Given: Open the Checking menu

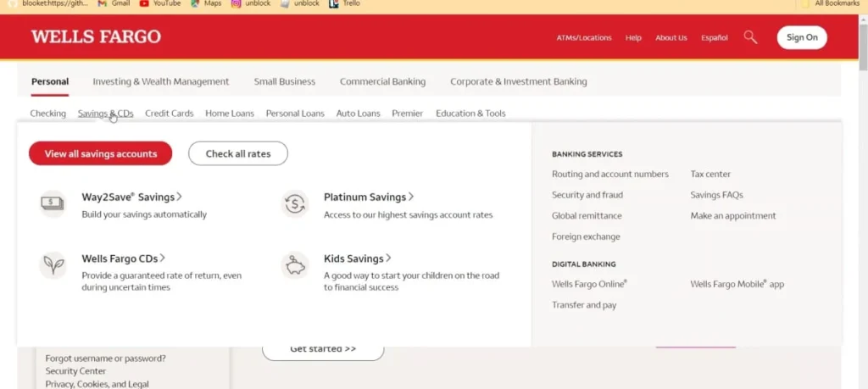Looking at the screenshot, I should point(47,114).
